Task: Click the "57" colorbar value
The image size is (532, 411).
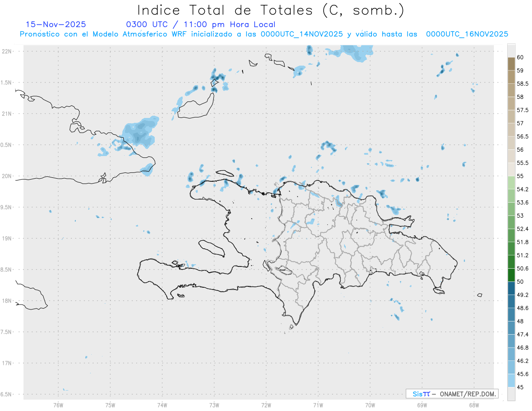Action: point(520,123)
